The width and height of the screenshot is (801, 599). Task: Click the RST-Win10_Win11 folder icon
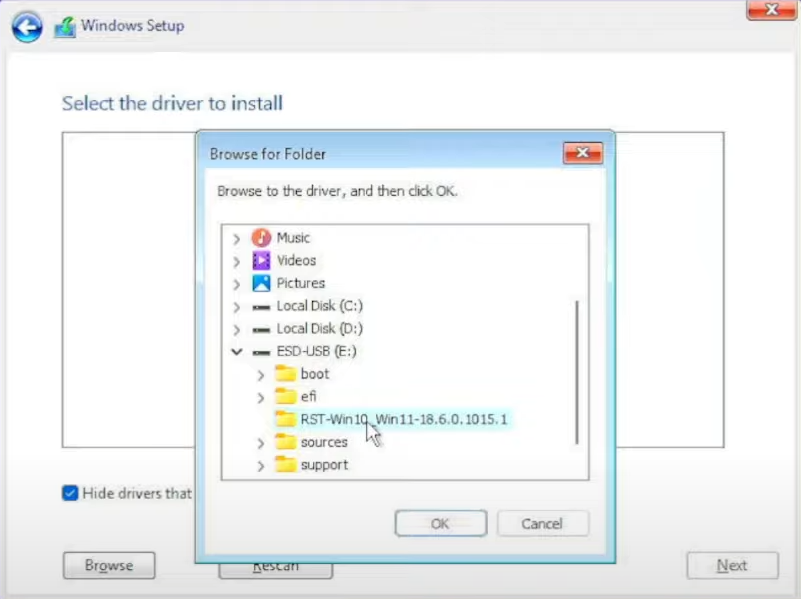(x=286, y=419)
